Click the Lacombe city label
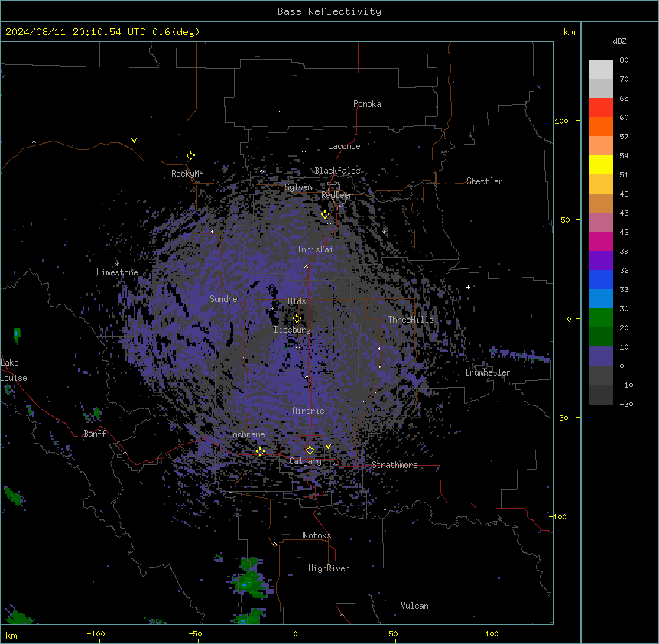The image size is (659, 644). coord(344,146)
